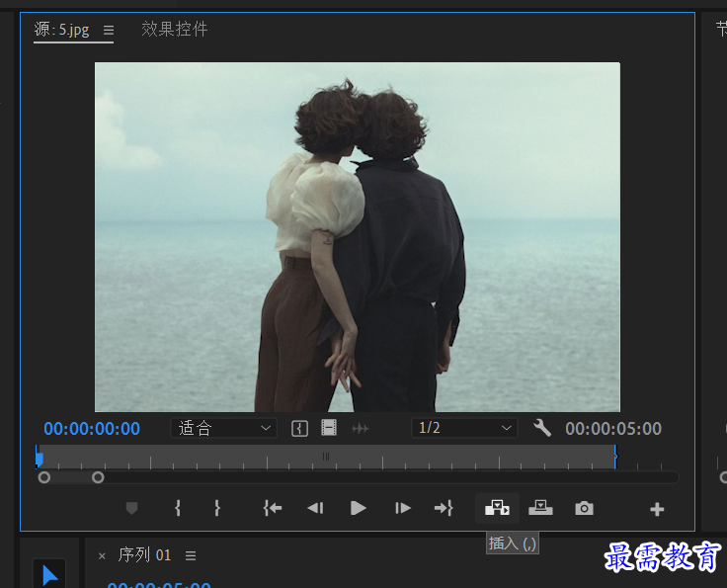
Task: Open the 适合 zoom level dropdown
Action: [224, 428]
